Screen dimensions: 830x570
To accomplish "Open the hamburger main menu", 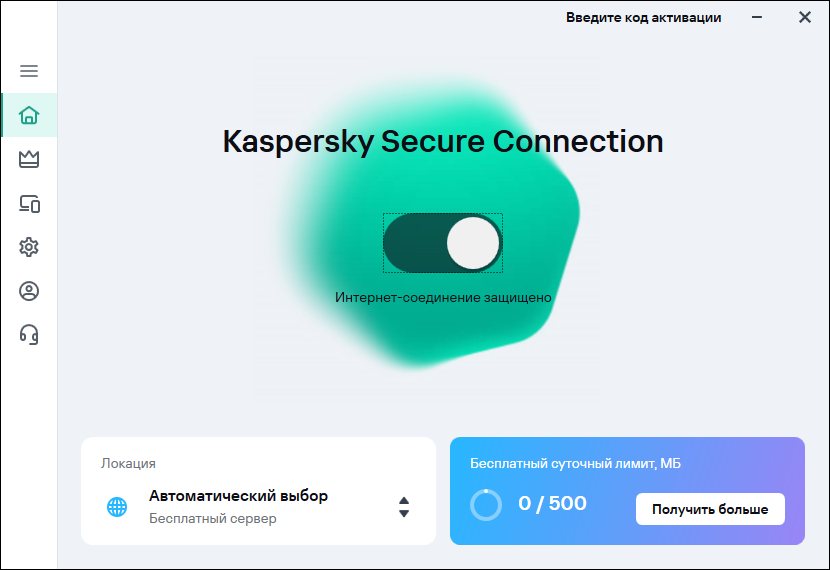I will tap(29, 71).
